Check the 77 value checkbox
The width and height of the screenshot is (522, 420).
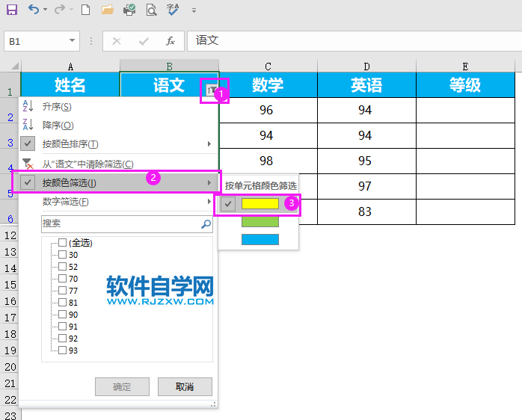tap(62, 291)
